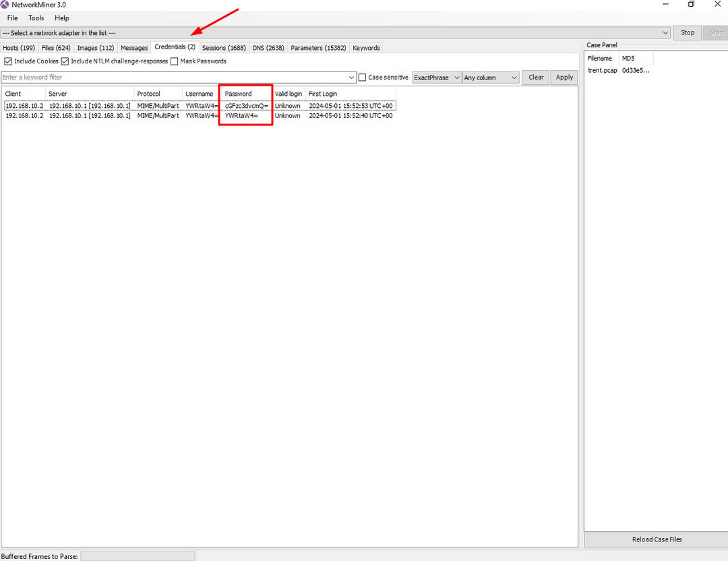Click the Stop capture button
Screen dimensions: 728x561
pos(687,32)
